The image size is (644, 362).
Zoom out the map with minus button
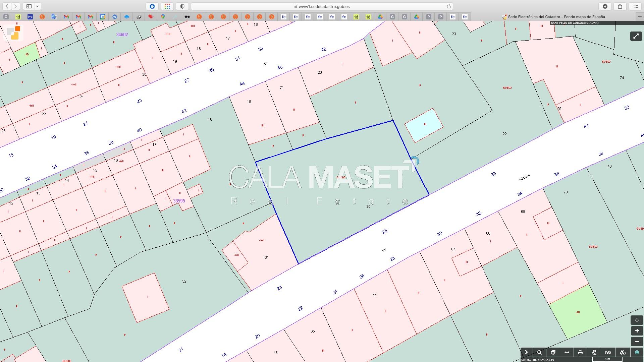(x=637, y=342)
